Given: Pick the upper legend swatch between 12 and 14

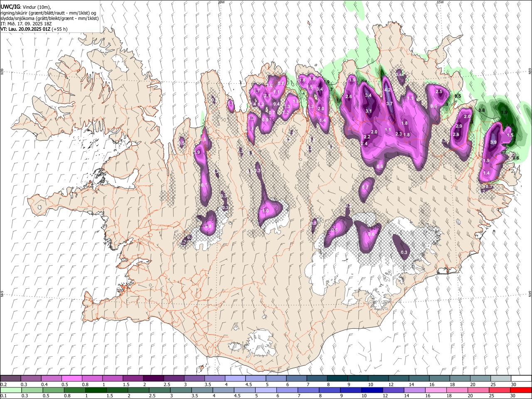Looking at the screenshot, I should 399,378.
